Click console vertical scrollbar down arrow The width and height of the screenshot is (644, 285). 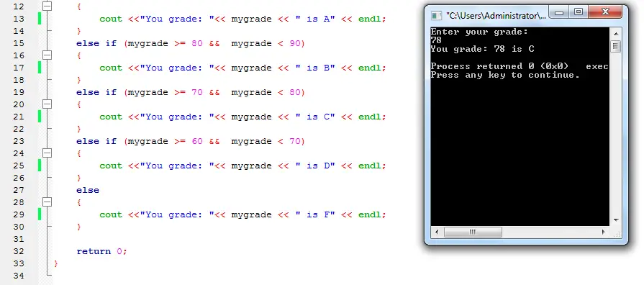[x=616, y=220]
